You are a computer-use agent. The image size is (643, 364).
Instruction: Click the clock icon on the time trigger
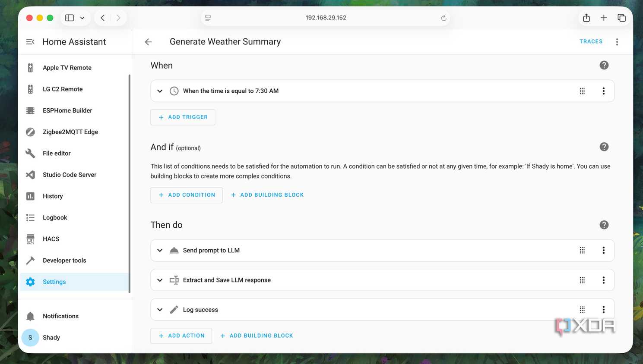(174, 91)
